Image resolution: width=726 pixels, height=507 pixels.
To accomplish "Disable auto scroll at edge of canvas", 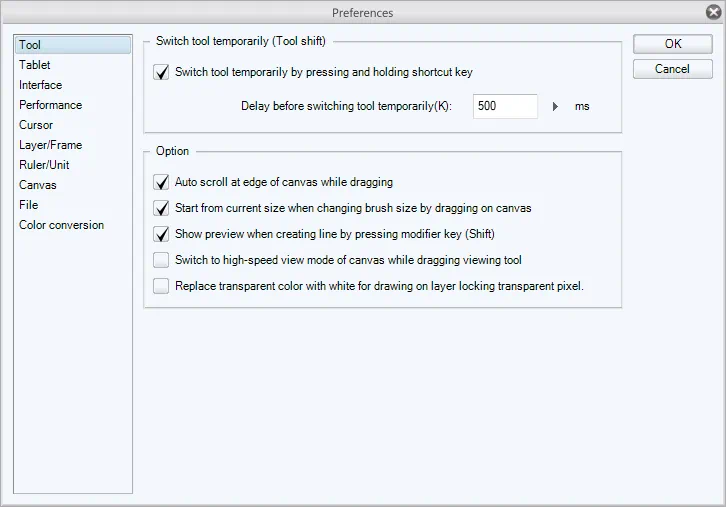I will click(161, 182).
